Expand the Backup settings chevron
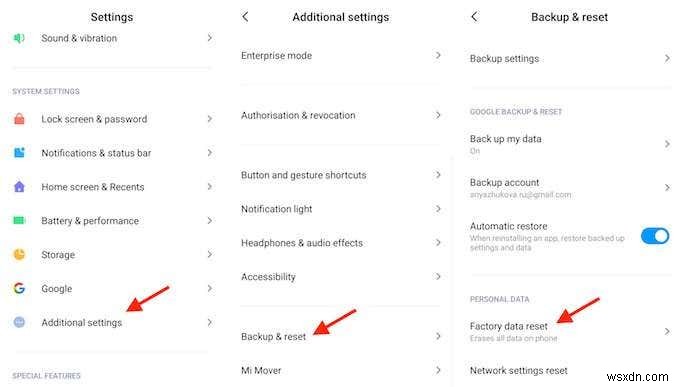This screenshot has width=680, height=387. (667, 58)
